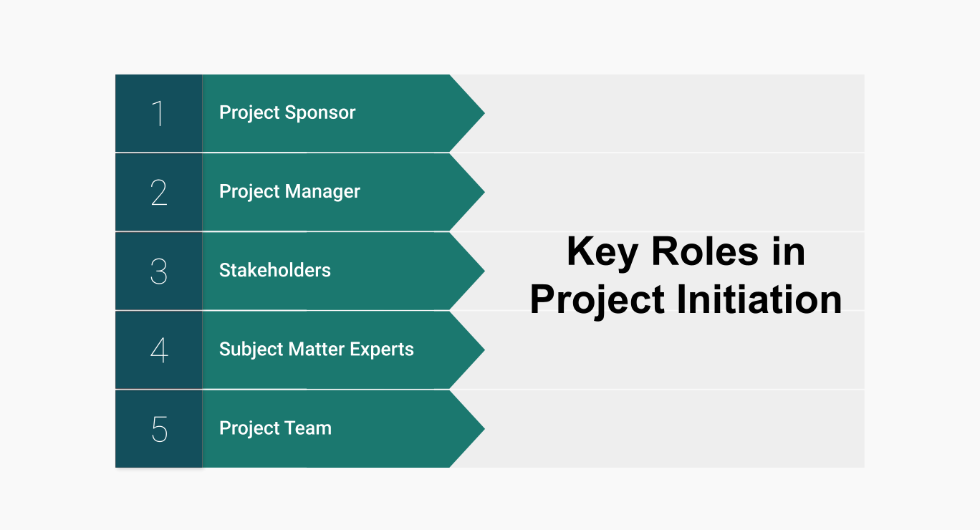This screenshot has height=530, width=980.
Task: Select the Subject Matter Experts label
Action: 317,349
